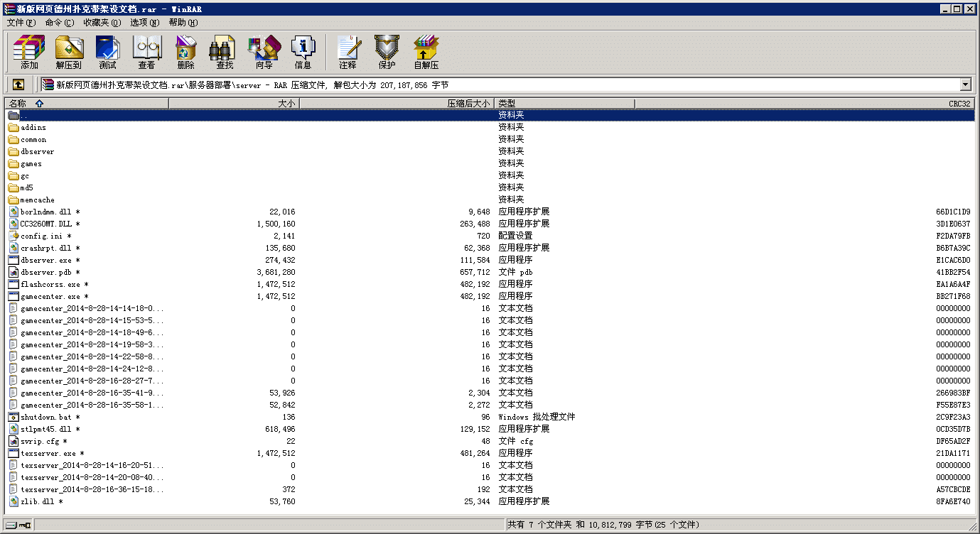The width and height of the screenshot is (980, 534).
Task: Click the 解压到 (Extract To) icon
Action: (69, 52)
